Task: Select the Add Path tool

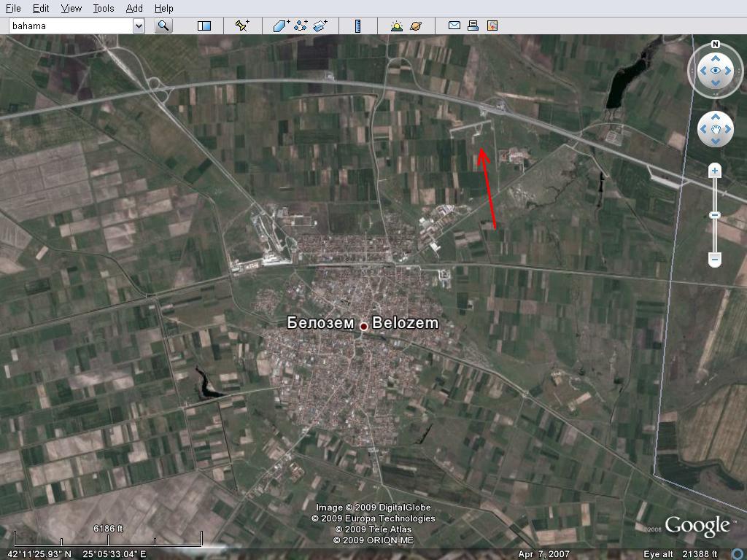Action: point(301,26)
